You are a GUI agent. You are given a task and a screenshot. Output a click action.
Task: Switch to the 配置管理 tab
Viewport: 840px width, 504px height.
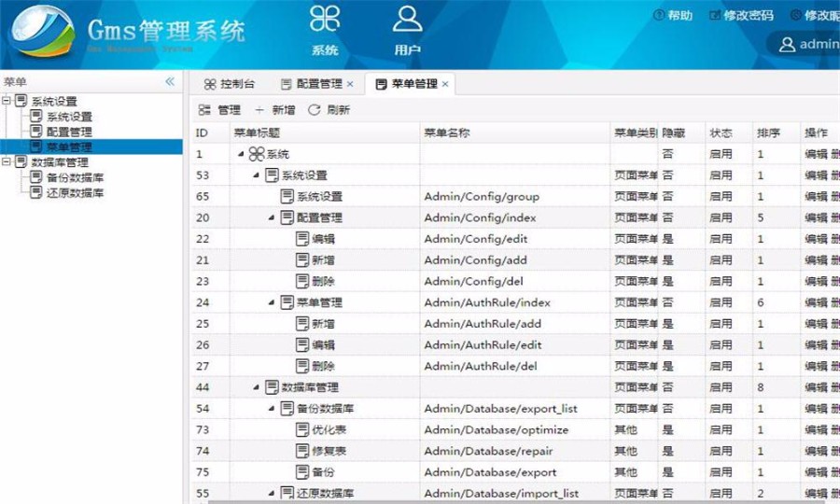[313, 84]
